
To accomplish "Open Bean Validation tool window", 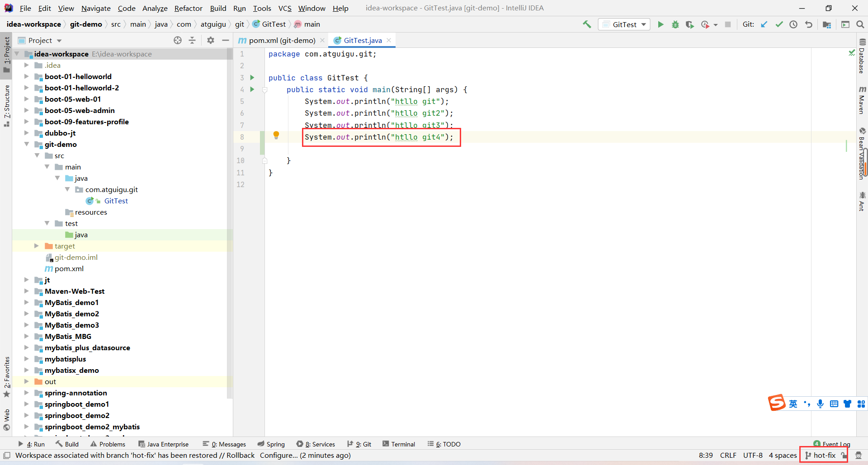I will point(862,153).
